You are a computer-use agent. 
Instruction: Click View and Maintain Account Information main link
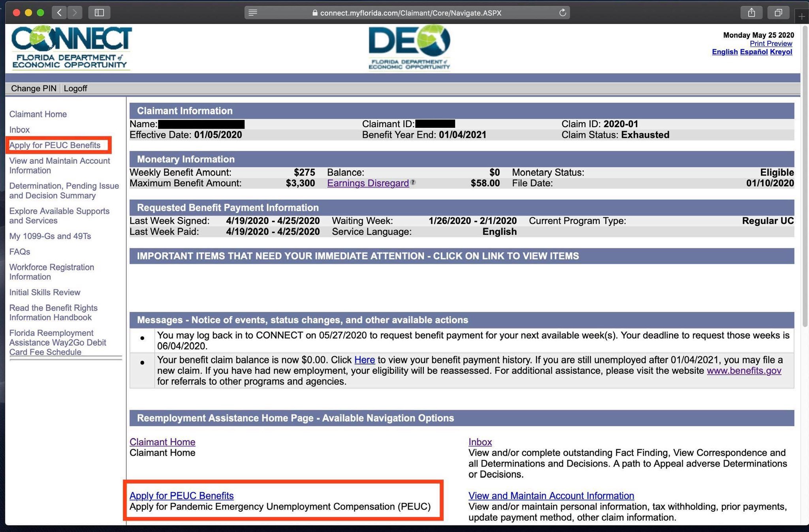551,496
